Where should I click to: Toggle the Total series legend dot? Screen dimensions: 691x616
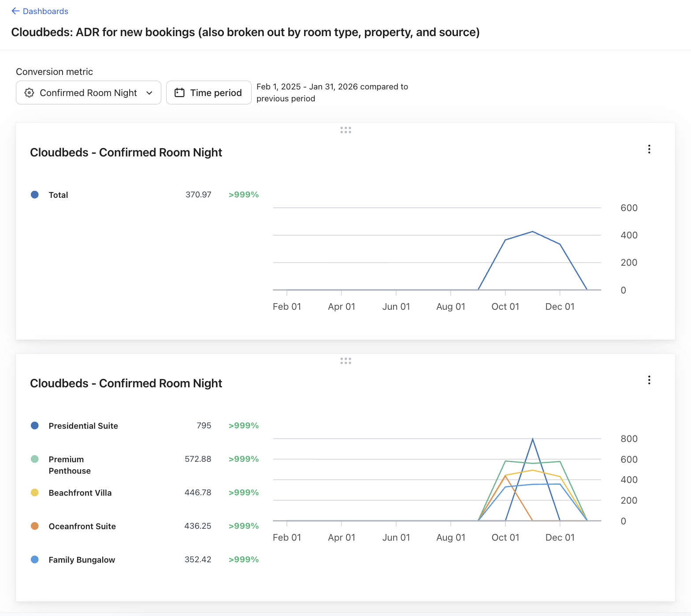coord(35,195)
